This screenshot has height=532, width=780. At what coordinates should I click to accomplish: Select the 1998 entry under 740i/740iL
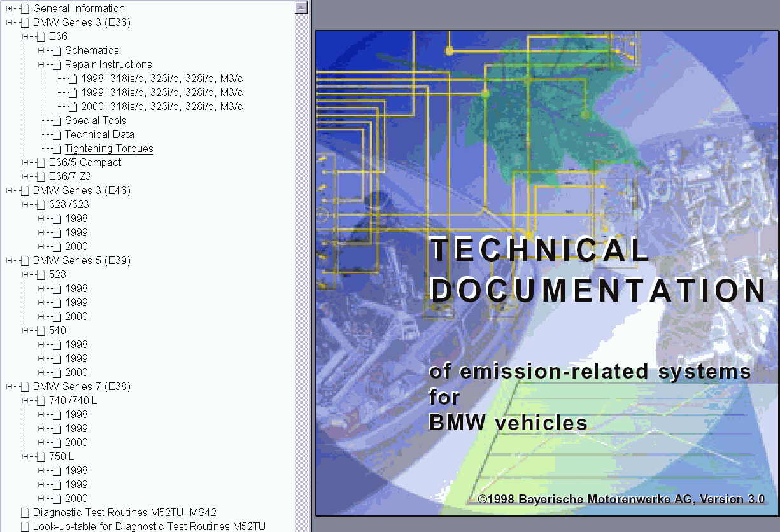point(76,415)
